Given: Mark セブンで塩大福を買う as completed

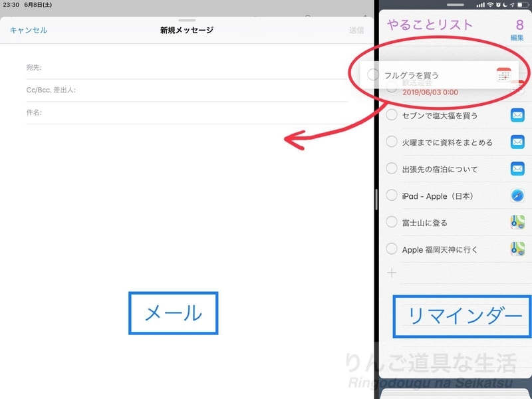Looking at the screenshot, I should pos(392,114).
